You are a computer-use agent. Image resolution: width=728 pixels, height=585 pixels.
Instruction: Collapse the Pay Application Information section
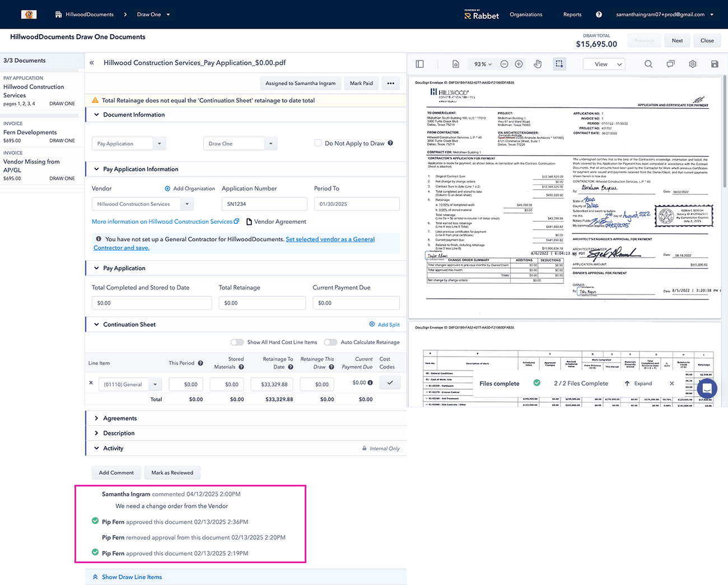96,169
